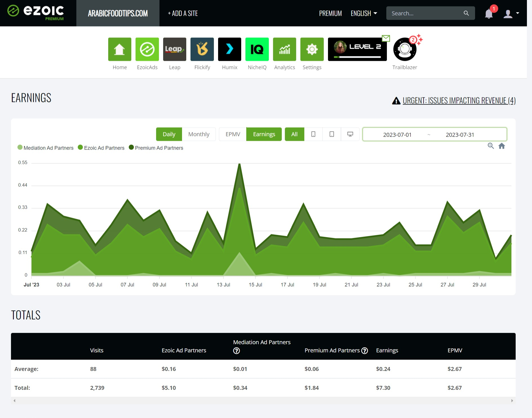Switch chart to EPMV

[233, 134]
